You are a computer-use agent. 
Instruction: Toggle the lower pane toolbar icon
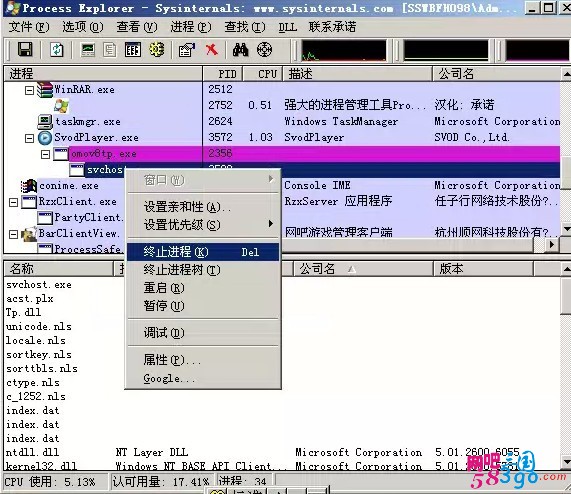coord(133,50)
